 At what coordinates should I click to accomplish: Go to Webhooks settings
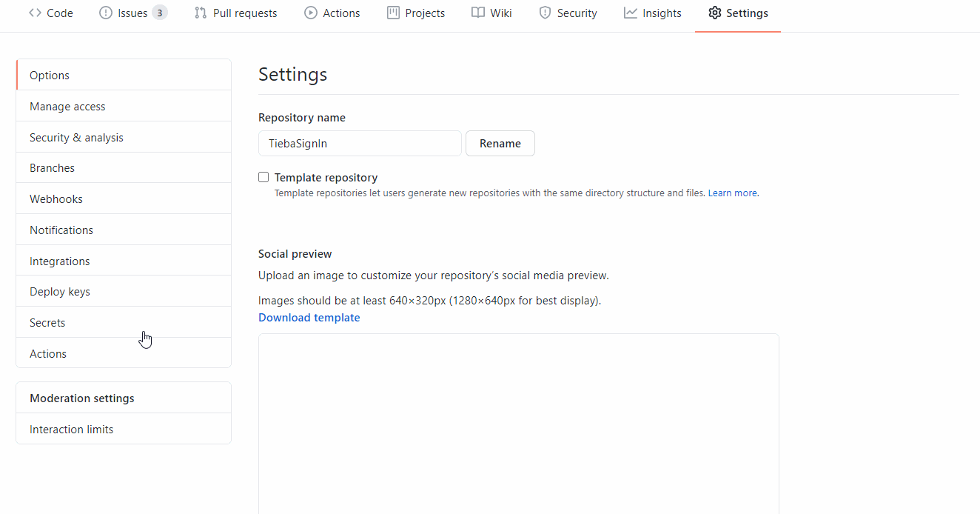(124, 198)
